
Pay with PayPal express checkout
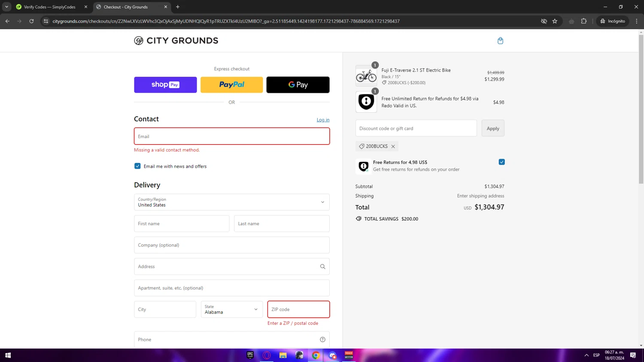pos(232,85)
